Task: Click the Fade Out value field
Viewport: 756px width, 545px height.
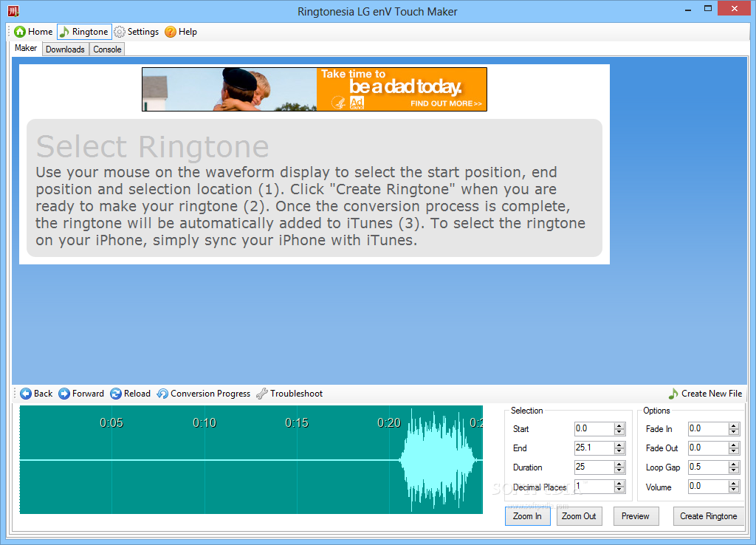Action: (x=708, y=448)
